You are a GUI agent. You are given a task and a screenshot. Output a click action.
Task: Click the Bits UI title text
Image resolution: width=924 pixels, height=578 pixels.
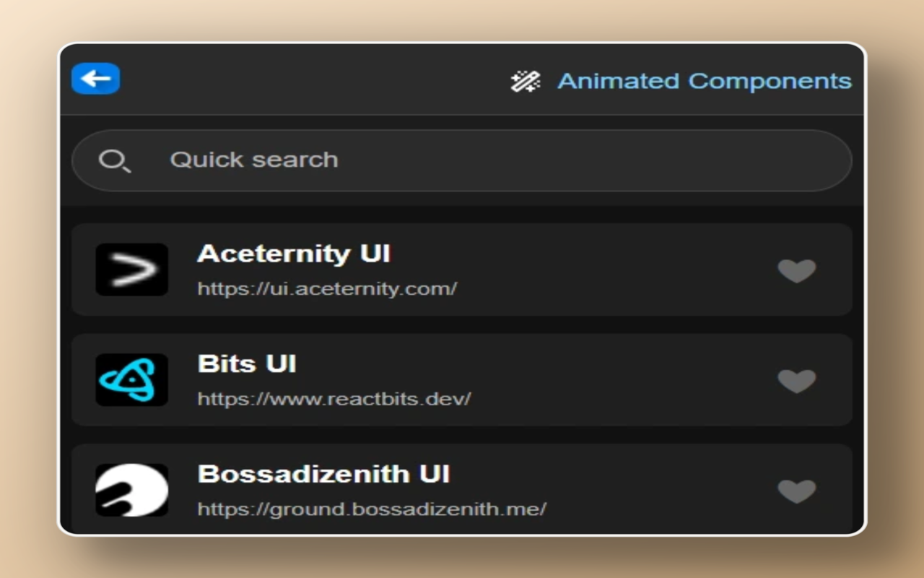click(247, 363)
